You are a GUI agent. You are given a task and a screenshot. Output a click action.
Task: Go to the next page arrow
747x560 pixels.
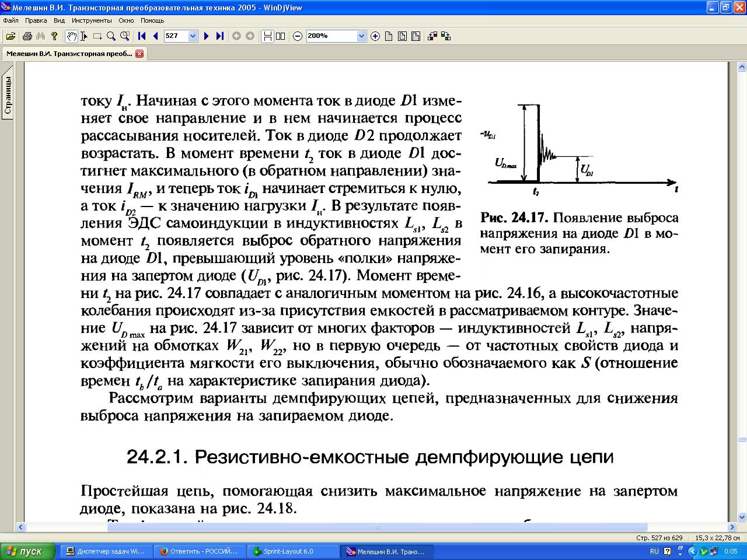pyautogui.click(x=206, y=36)
